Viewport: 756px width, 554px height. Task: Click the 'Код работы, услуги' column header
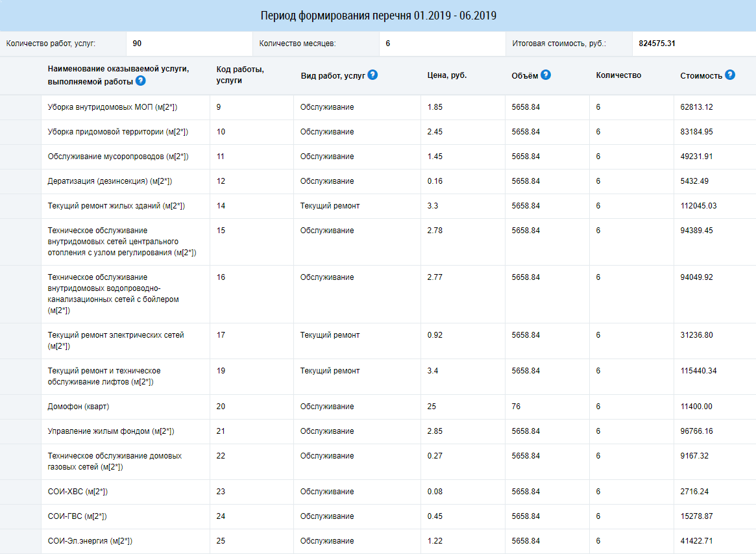tap(239, 75)
